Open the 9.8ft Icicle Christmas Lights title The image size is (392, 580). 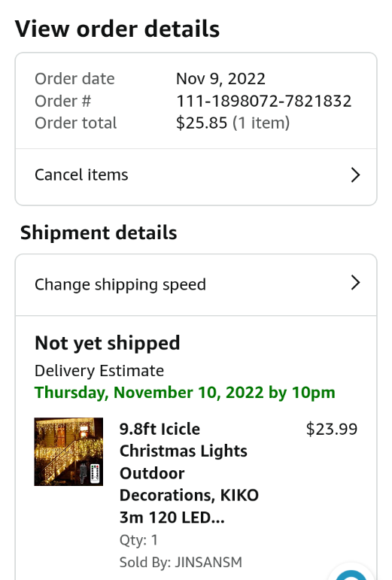tap(189, 473)
